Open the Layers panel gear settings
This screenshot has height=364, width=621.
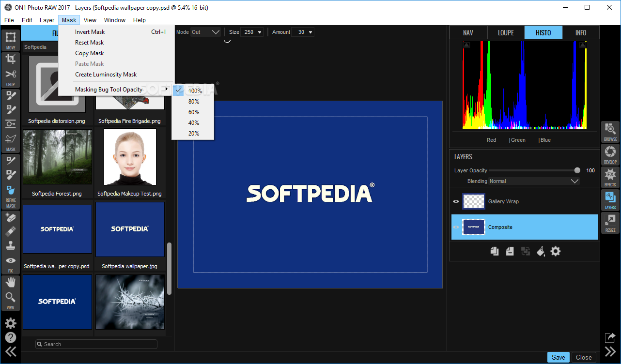pyautogui.click(x=556, y=251)
